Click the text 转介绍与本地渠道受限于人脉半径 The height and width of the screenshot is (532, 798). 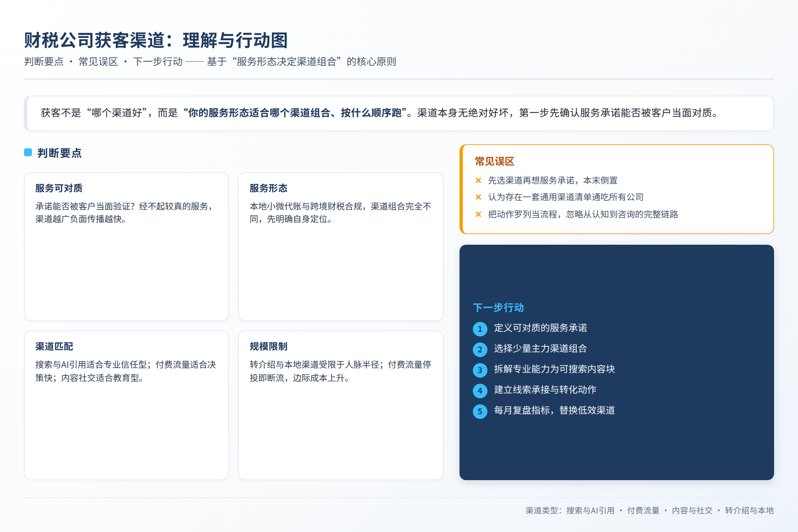point(314,365)
